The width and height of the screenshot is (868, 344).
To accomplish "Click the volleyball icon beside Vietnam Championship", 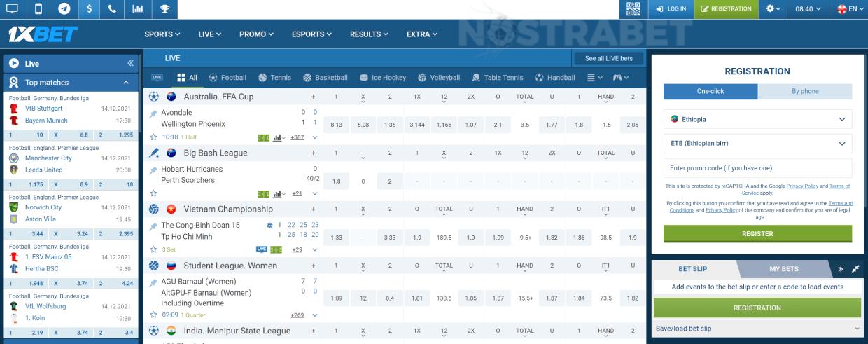I will [x=154, y=209].
